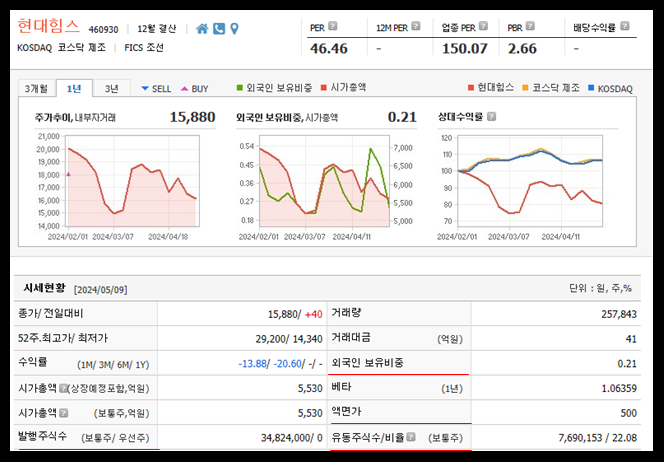Click the FICS 조선 sector text

tap(144, 48)
